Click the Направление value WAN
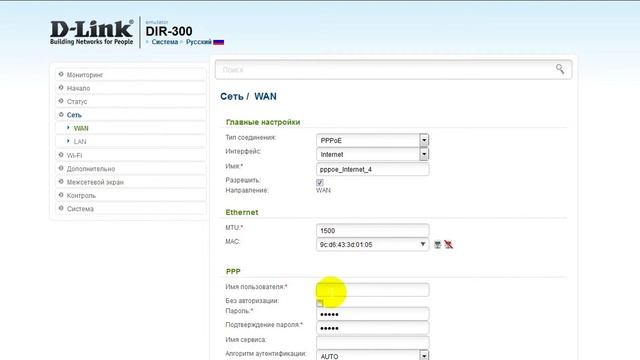Viewport: 640px width, 360px height. (323, 190)
